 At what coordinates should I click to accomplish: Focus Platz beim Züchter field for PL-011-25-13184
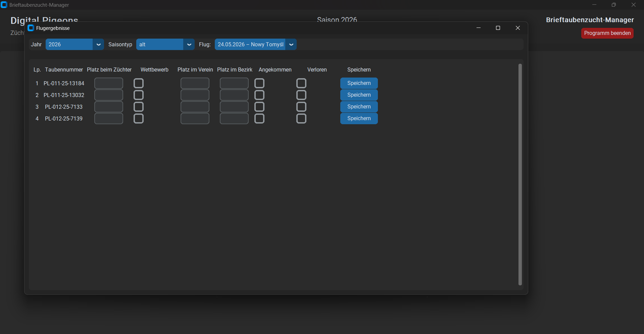click(109, 83)
